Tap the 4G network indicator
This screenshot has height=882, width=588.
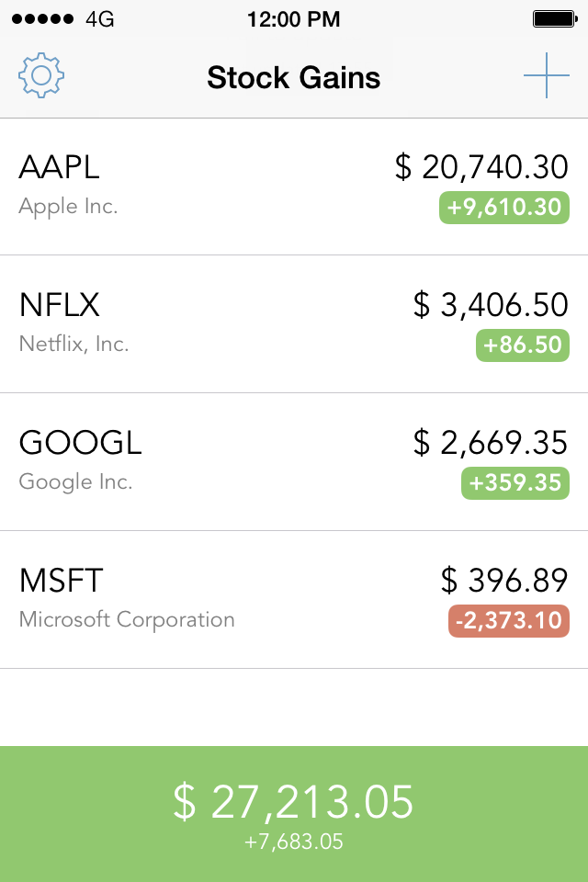(99, 19)
